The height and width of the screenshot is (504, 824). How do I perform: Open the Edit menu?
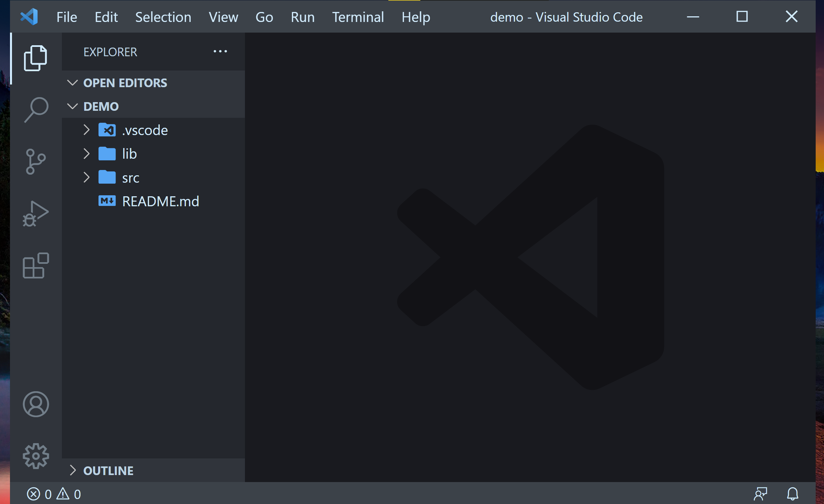point(106,17)
